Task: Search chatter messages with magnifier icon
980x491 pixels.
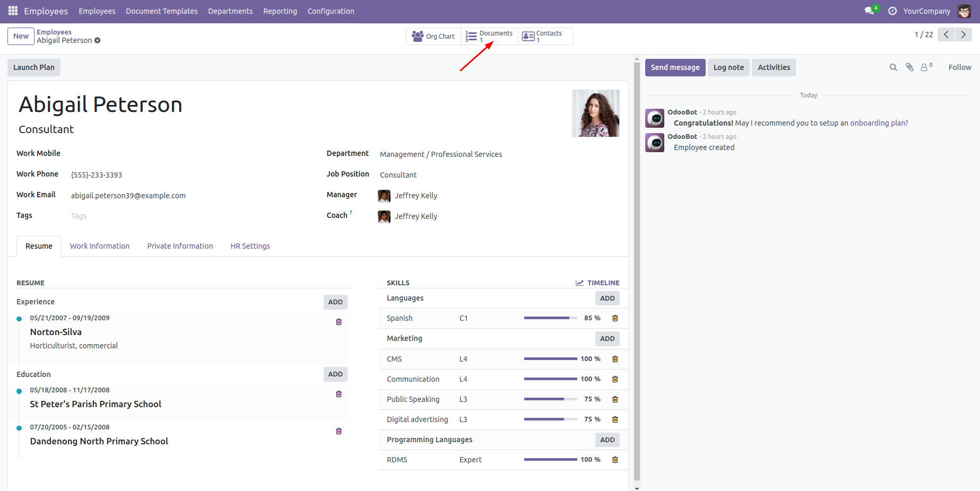Action: coord(893,67)
